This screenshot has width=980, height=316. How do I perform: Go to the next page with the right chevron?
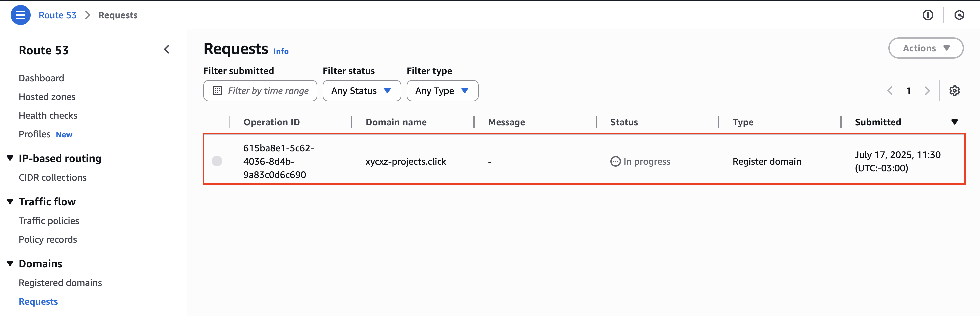pyautogui.click(x=927, y=91)
